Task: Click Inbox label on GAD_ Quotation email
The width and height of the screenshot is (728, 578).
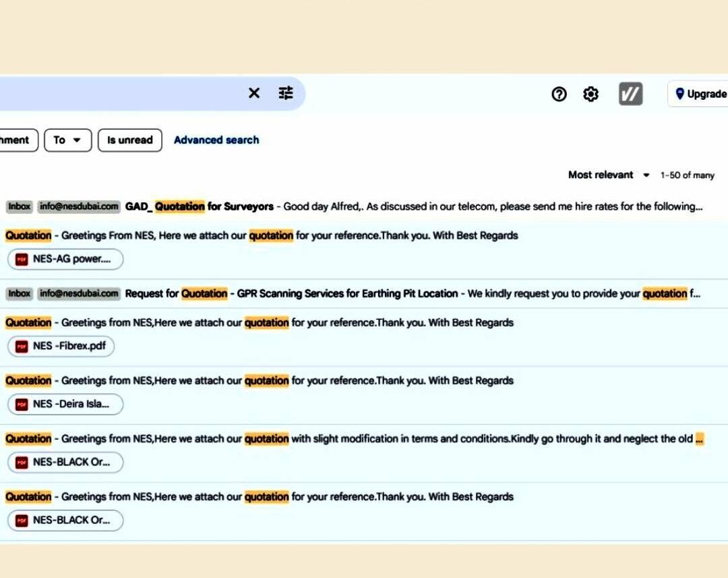Action: pos(20,206)
